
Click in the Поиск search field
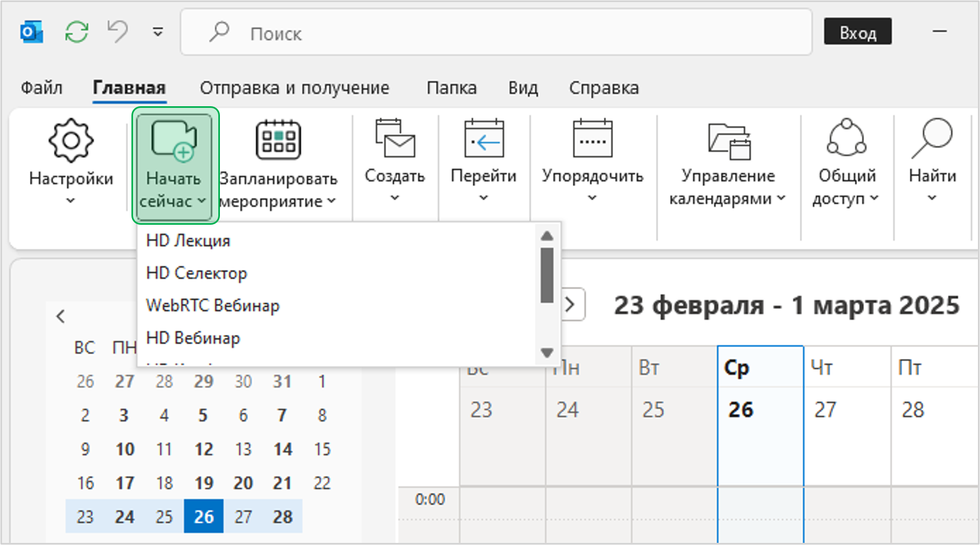[496, 33]
